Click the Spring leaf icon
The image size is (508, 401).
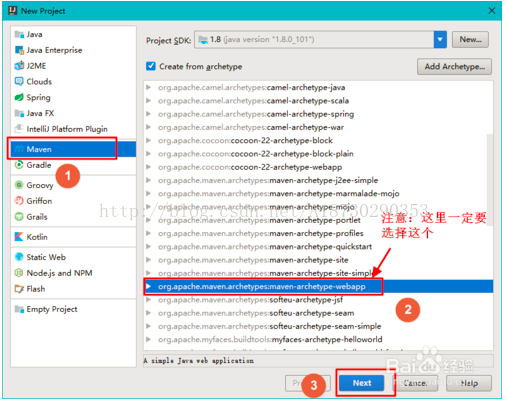[19, 97]
